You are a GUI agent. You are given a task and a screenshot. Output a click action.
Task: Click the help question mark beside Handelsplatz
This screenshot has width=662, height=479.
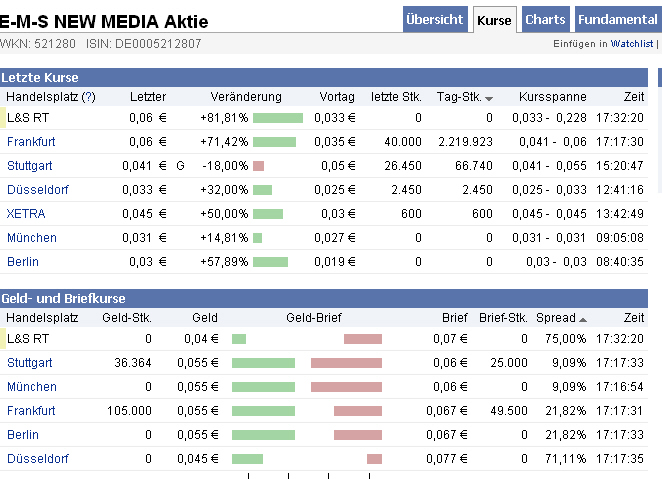pos(89,97)
